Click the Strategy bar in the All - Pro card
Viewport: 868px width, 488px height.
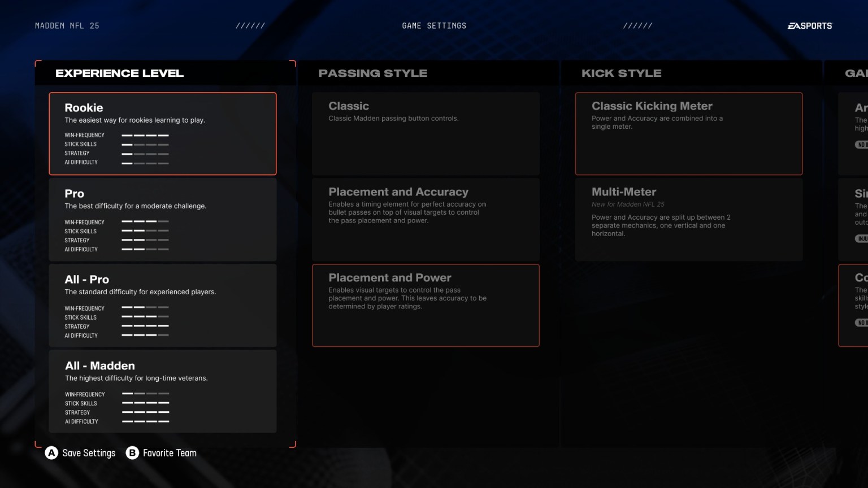(145, 326)
